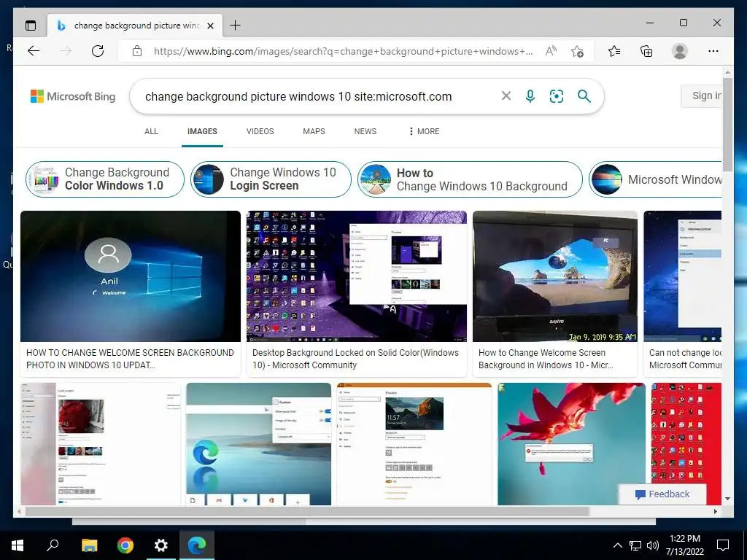Open Collections panel
This screenshot has height=560, width=747.
pos(646,51)
